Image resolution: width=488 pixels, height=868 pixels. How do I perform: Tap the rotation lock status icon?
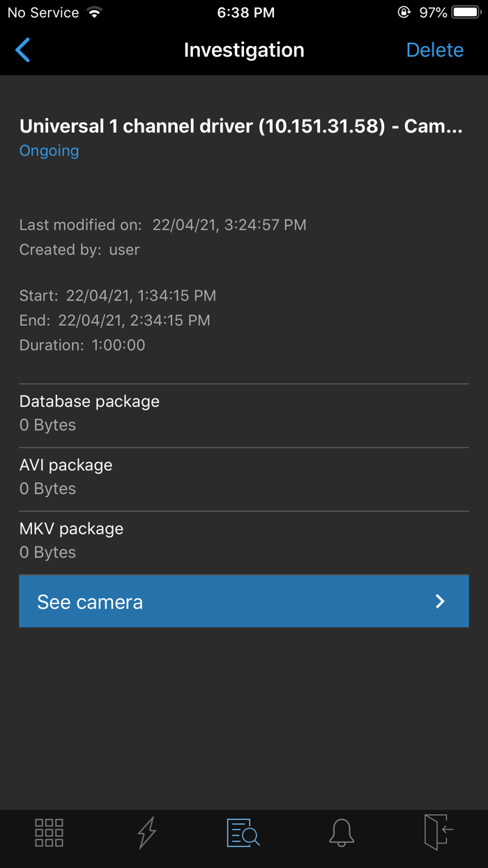coord(404,13)
